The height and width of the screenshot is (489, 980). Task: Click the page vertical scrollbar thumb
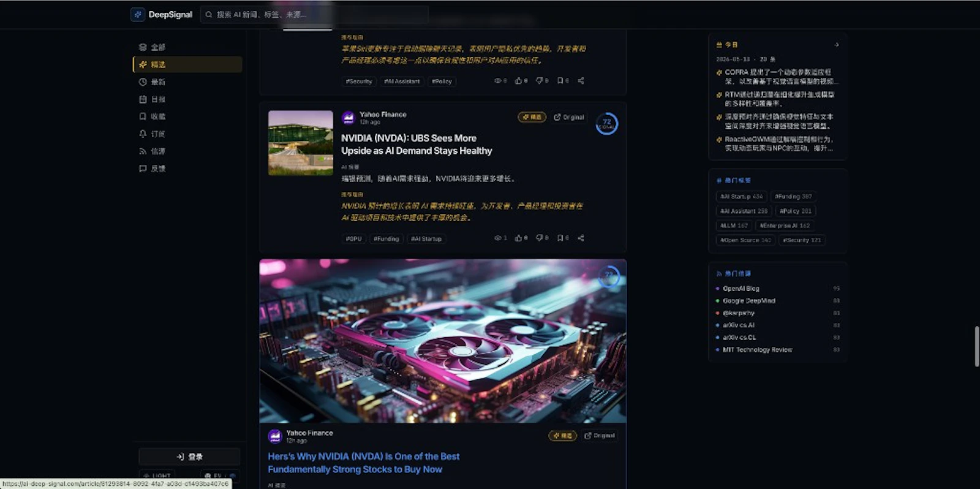pyautogui.click(x=977, y=347)
